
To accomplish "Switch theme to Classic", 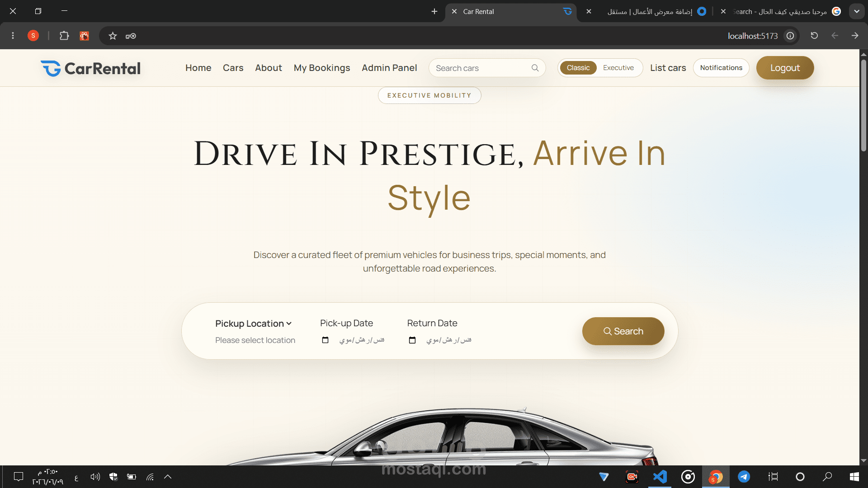I will point(578,68).
